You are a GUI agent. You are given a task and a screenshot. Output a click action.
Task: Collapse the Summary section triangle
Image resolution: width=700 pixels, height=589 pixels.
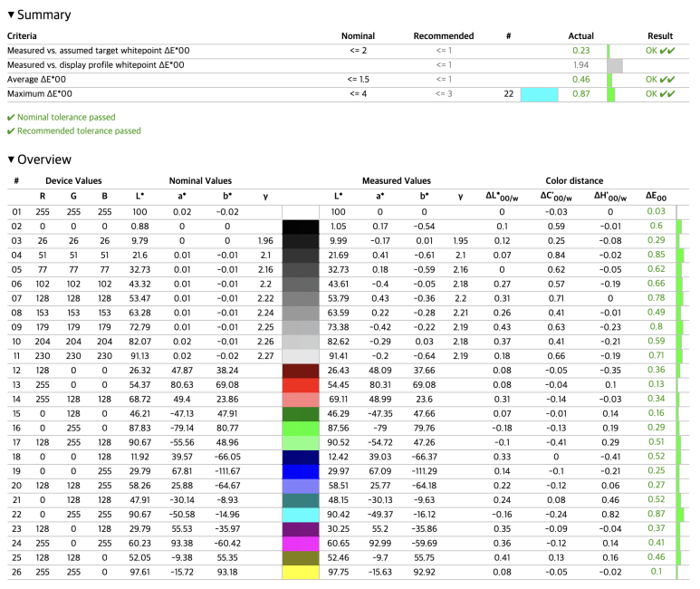(11, 15)
